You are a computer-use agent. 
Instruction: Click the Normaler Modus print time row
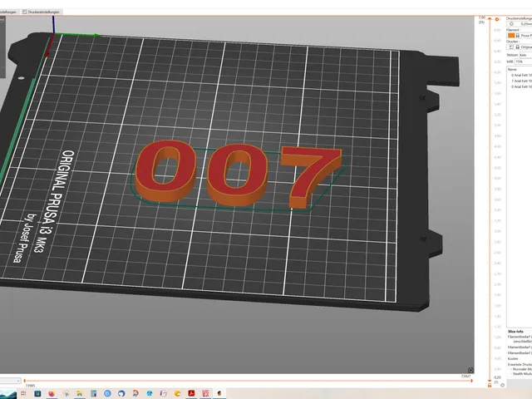[x=522, y=369]
